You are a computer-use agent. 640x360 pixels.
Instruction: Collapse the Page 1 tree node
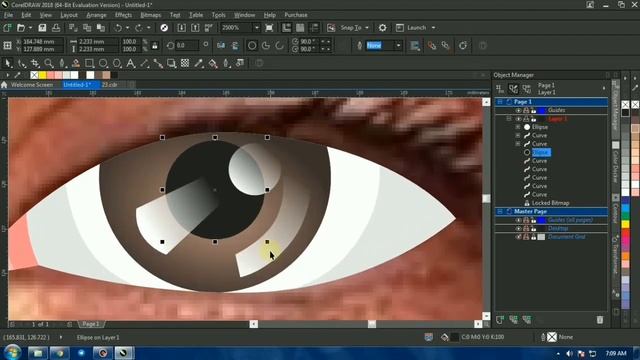(500, 102)
